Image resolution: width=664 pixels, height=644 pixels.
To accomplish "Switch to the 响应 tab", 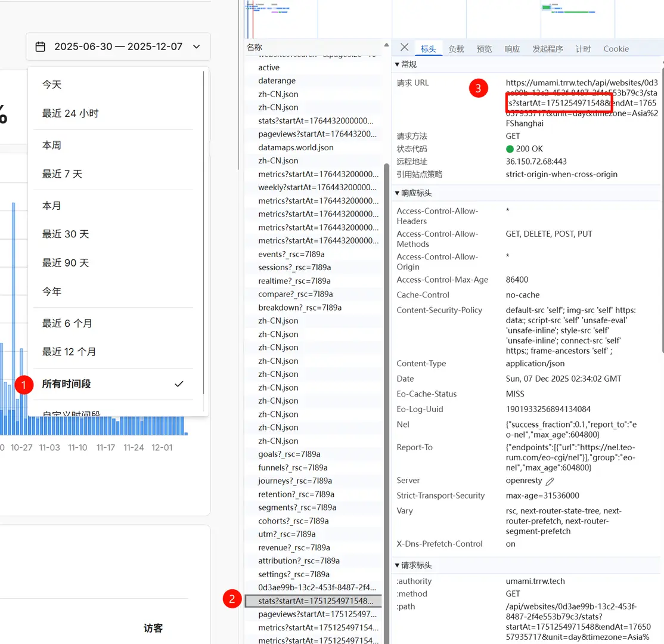I will 511,49.
